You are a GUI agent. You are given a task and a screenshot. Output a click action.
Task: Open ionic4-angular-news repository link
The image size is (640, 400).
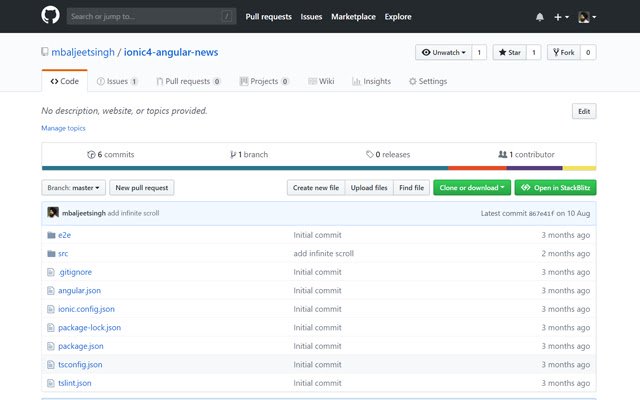[x=171, y=52]
